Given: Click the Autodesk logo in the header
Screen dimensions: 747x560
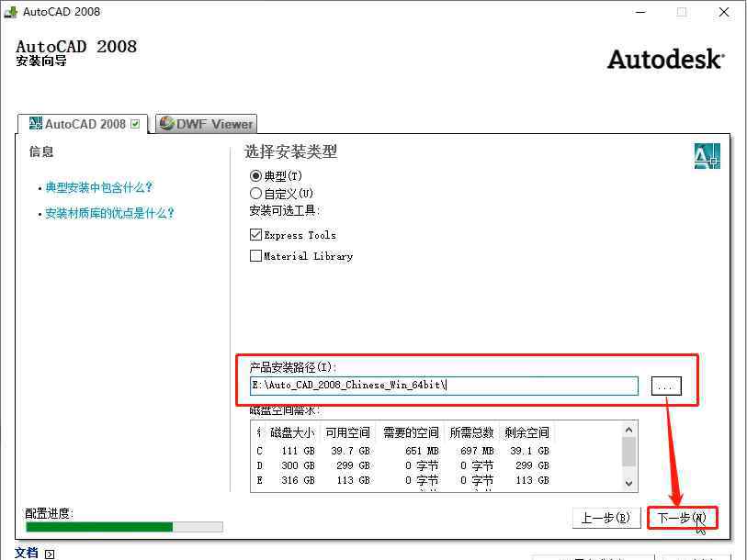Looking at the screenshot, I should tap(665, 59).
